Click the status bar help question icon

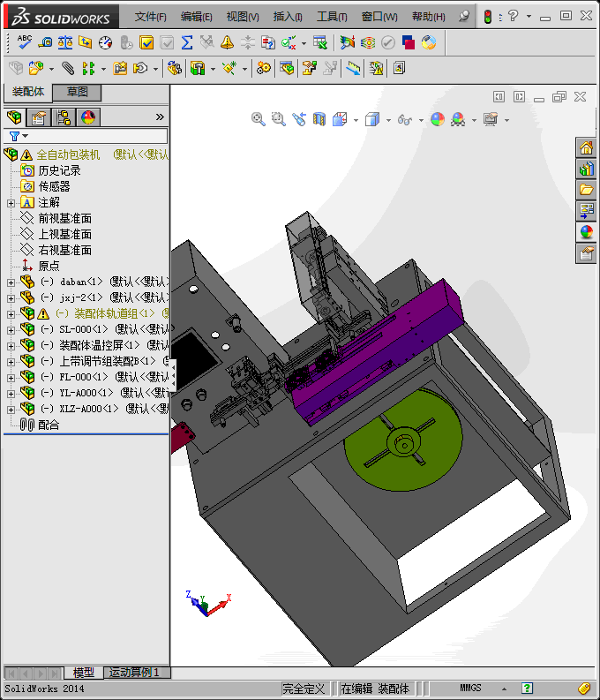click(527, 688)
